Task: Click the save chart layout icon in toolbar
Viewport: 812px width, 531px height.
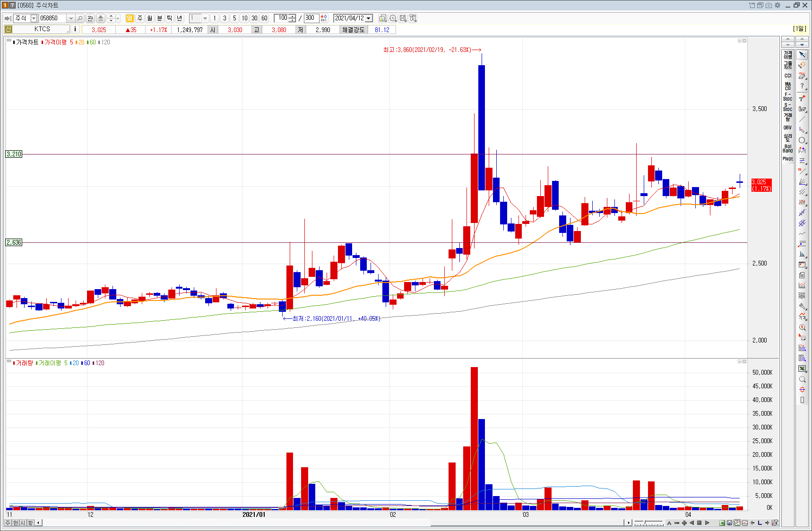Action: pyautogui.click(x=403, y=18)
